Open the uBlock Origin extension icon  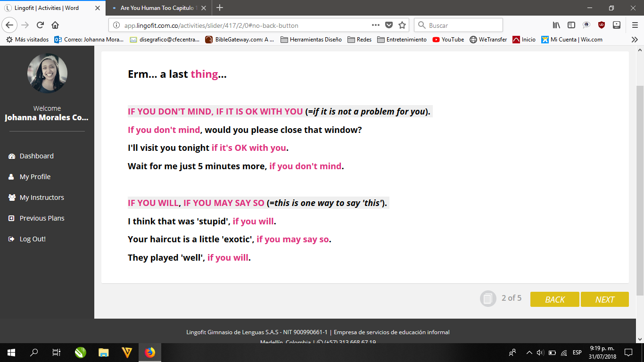click(x=602, y=25)
